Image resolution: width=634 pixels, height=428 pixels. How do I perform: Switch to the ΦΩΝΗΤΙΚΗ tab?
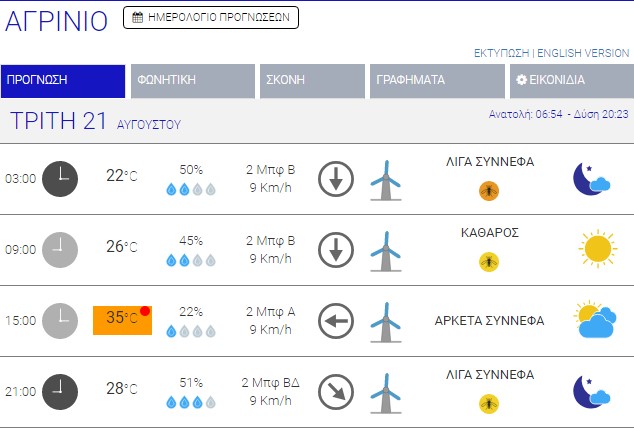pyautogui.click(x=192, y=81)
